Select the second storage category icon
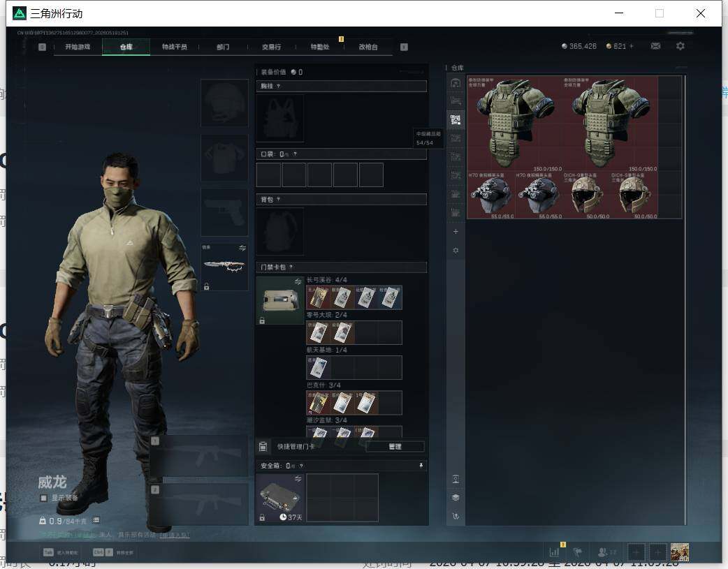The height and width of the screenshot is (569, 728). point(456,101)
